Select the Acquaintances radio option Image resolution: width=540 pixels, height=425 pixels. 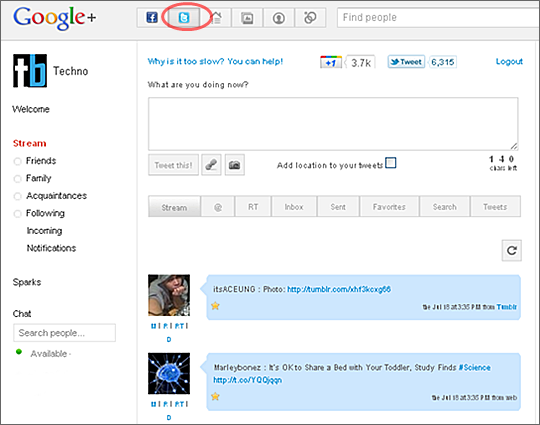[17, 196]
